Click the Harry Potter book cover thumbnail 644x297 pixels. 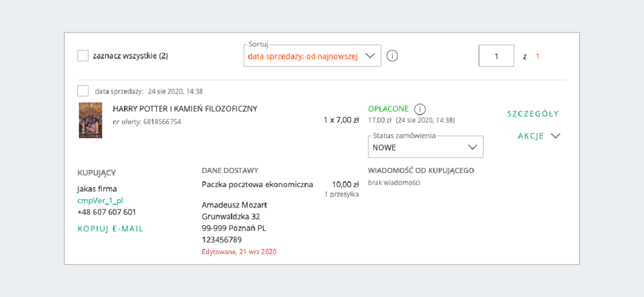(90, 120)
